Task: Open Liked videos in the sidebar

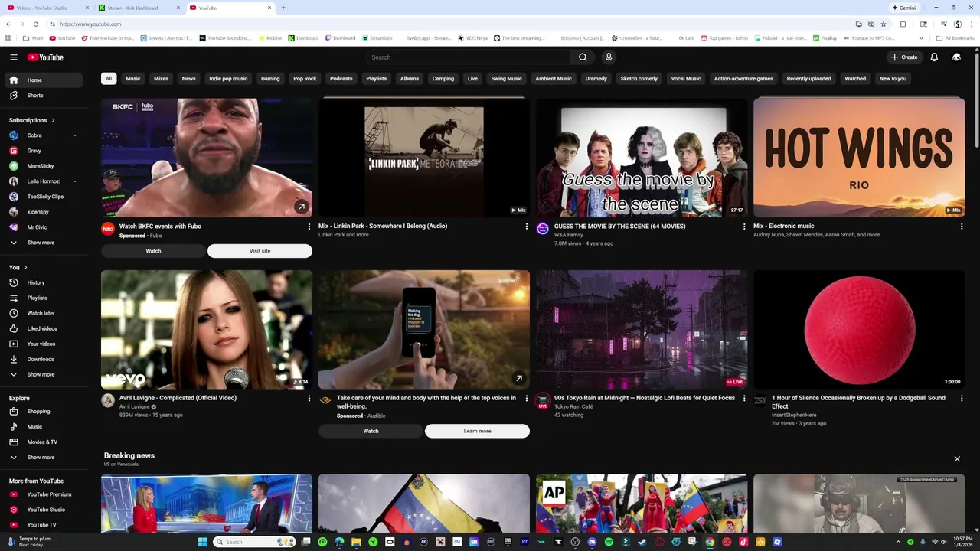Action: coord(41,328)
